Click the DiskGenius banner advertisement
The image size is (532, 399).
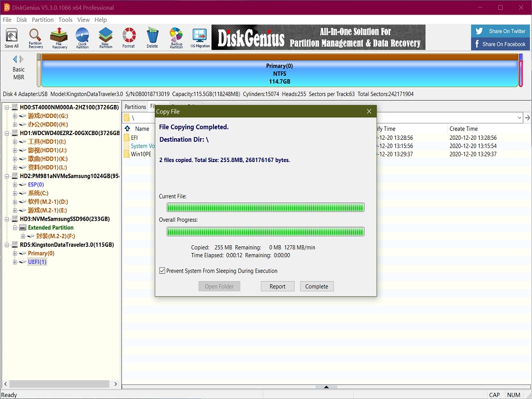click(318, 37)
